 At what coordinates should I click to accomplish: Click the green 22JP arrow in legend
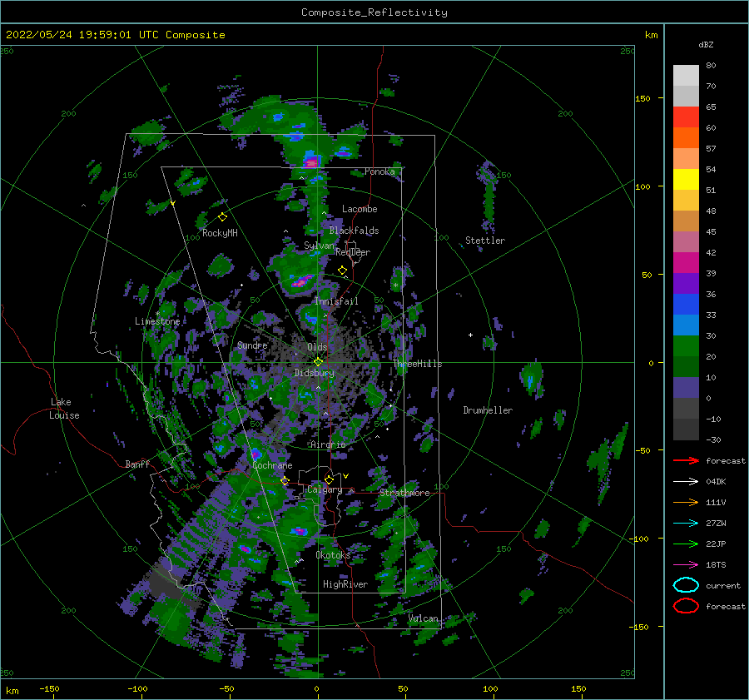tap(686, 544)
